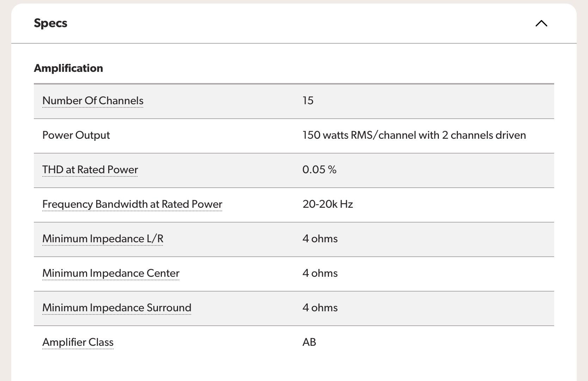Open the Minimum Impedance L/R definition

coord(103,239)
